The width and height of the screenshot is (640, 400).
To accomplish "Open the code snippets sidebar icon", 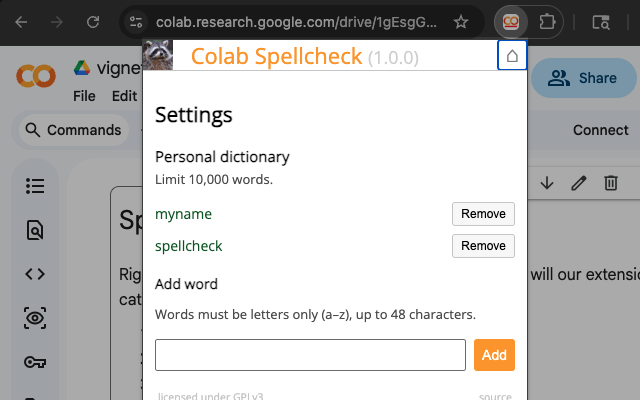I will coord(35,274).
